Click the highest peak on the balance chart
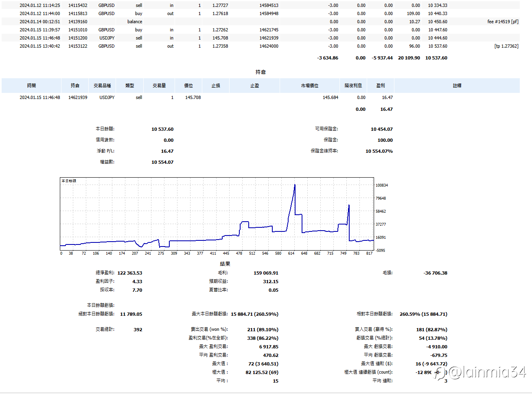Viewport: 532px width, 394px height. click(x=295, y=185)
